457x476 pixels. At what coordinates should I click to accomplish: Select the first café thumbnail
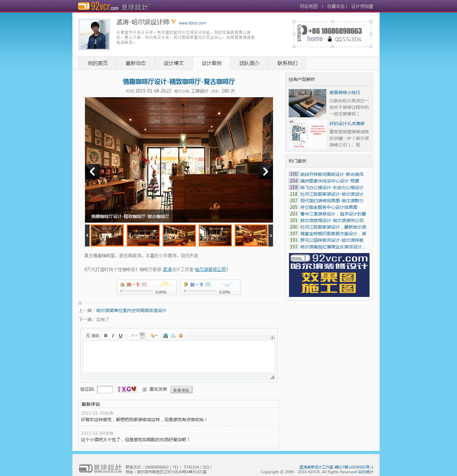(107, 235)
